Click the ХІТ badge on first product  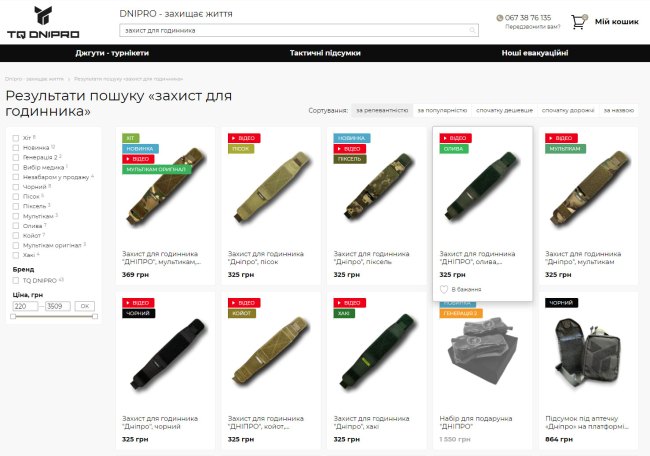[x=131, y=138]
